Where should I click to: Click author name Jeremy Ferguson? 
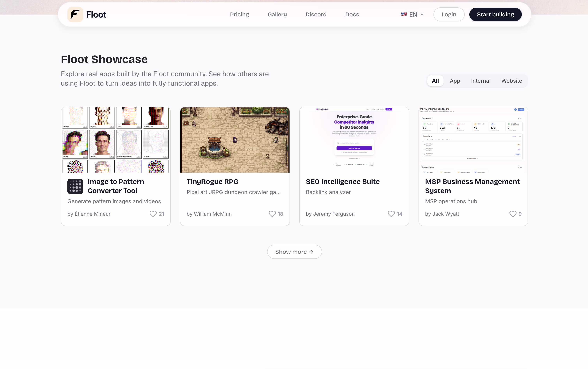click(x=334, y=214)
